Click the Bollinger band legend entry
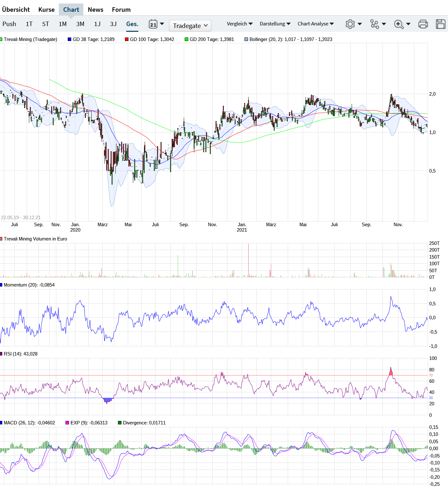448x487 pixels. coord(288,39)
